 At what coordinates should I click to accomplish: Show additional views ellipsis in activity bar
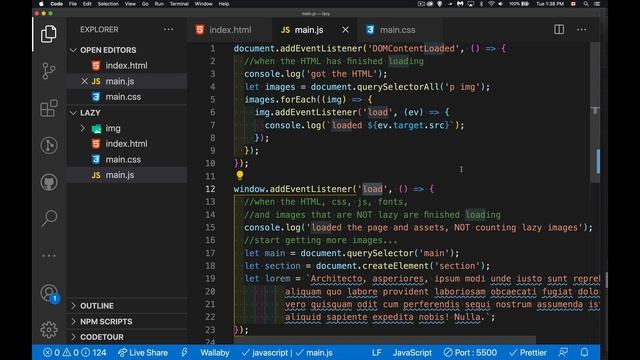(x=49, y=256)
